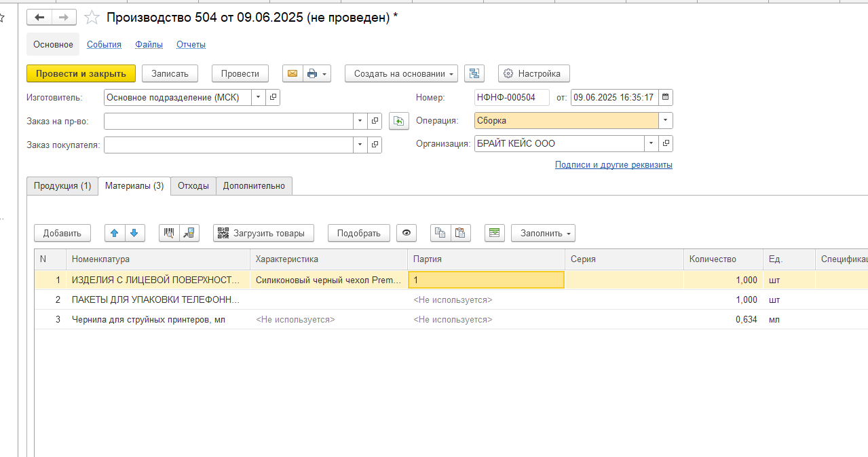Switch to the Продукция (1) tab
This screenshot has width=868, height=457.
pos(62,186)
